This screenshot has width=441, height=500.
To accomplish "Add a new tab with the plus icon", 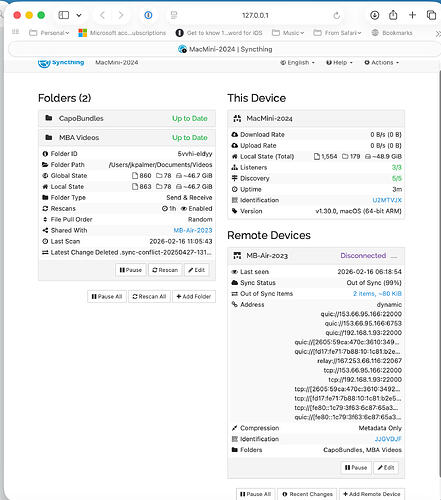I will pyautogui.click(x=412, y=15).
